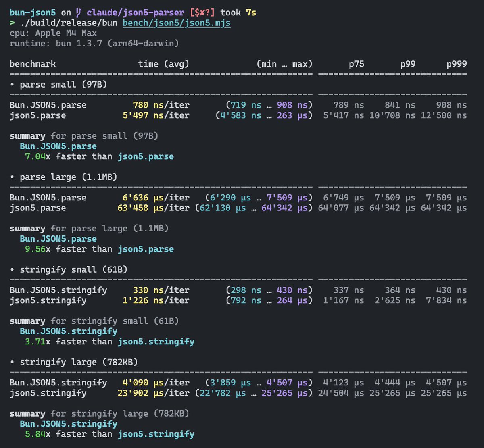Image resolution: width=484 pixels, height=448 pixels.
Task: Open the bench/json5/json5.mjs file link
Action: tap(176, 23)
